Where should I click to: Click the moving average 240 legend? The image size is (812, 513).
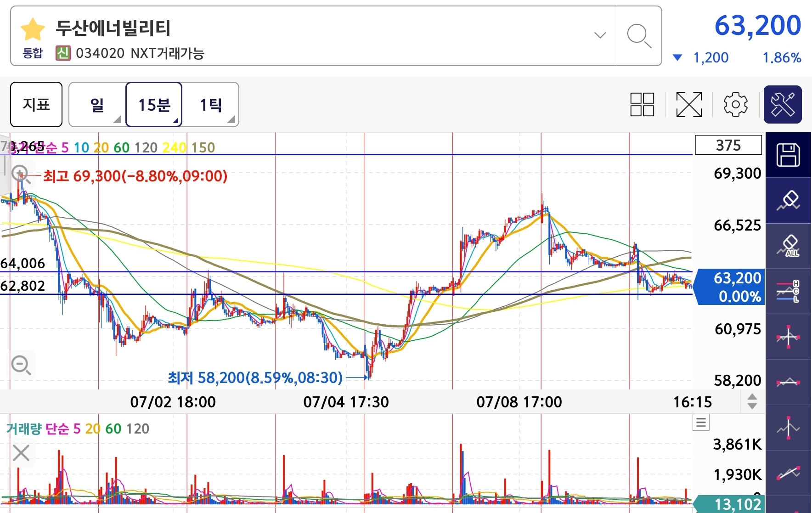(174, 147)
